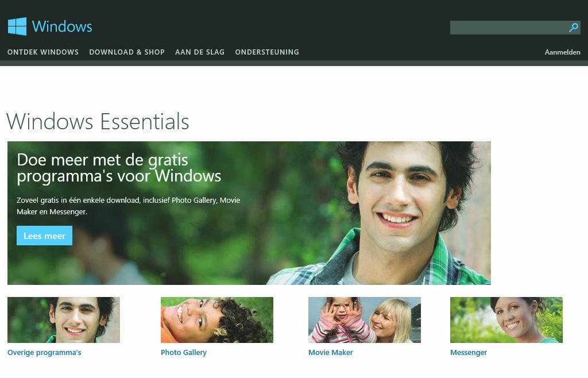Screen dimensions: 588x378
Task: Click the banner headline Doe meer met de gratis programma's
Action: 119,168
